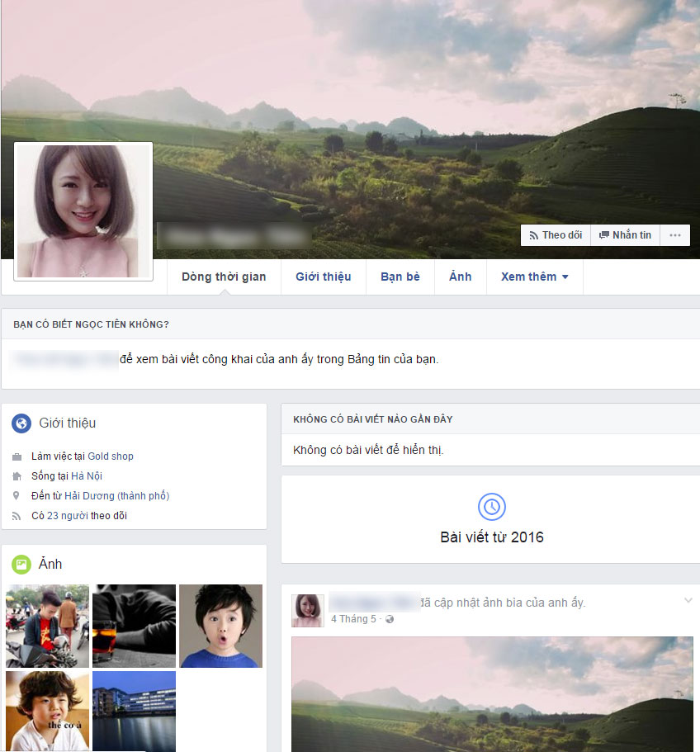The width and height of the screenshot is (700, 752).
Task: Click the briefcase icon next to Làm việc tại
Action: [17, 456]
